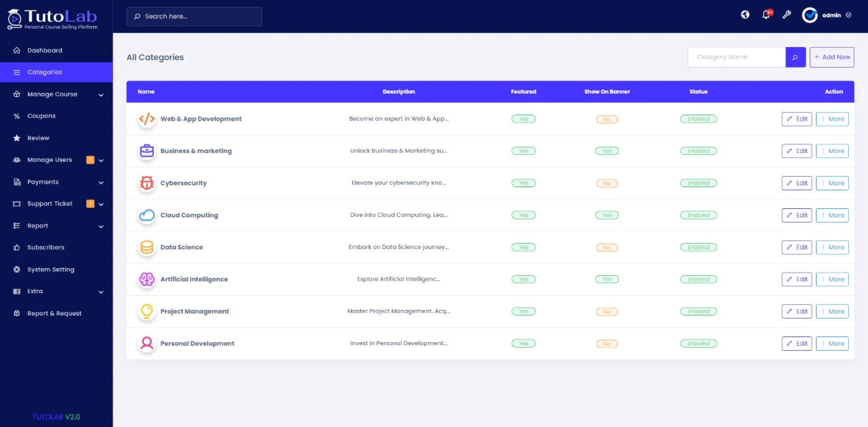Image resolution: width=868 pixels, height=427 pixels.
Task: Click the Category Name input field
Action: click(737, 57)
